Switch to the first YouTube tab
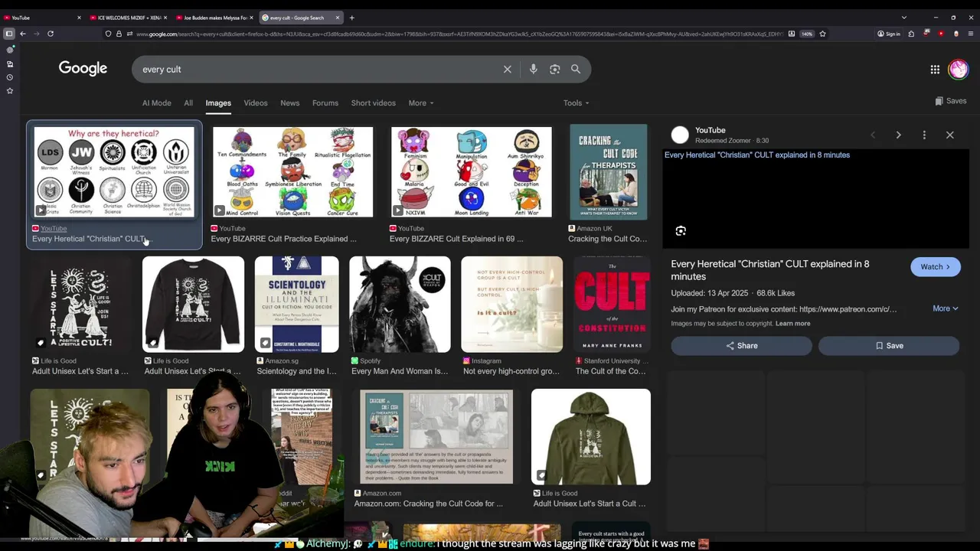The width and height of the screenshot is (980, 551). [x=41, y=18]
